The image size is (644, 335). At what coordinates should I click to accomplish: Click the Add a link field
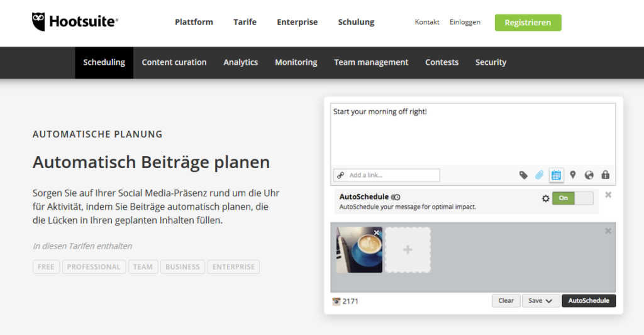[x=387, y=175]
